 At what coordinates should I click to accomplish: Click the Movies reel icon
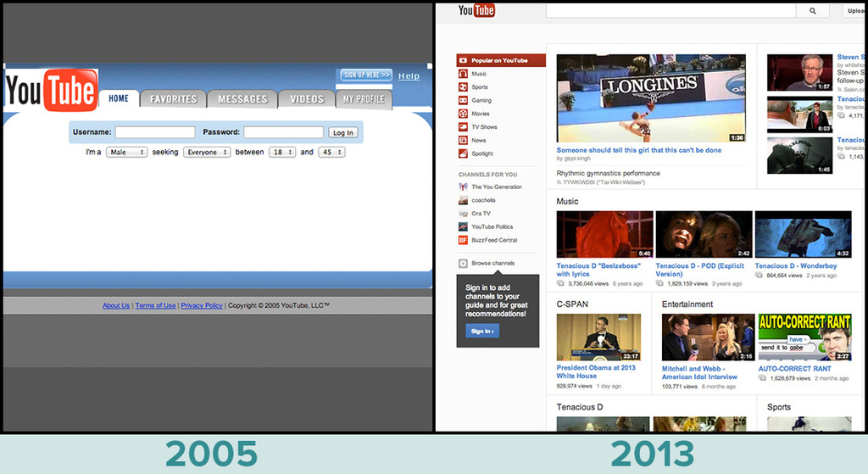click(464, 114)
